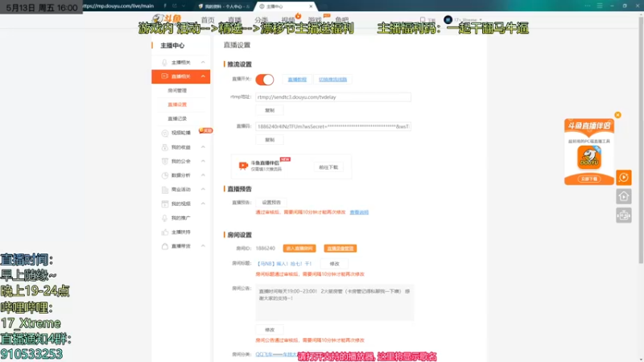Expand the 我的收益 chevron
The height and width of the screenshot is (362, 644).
203,147
